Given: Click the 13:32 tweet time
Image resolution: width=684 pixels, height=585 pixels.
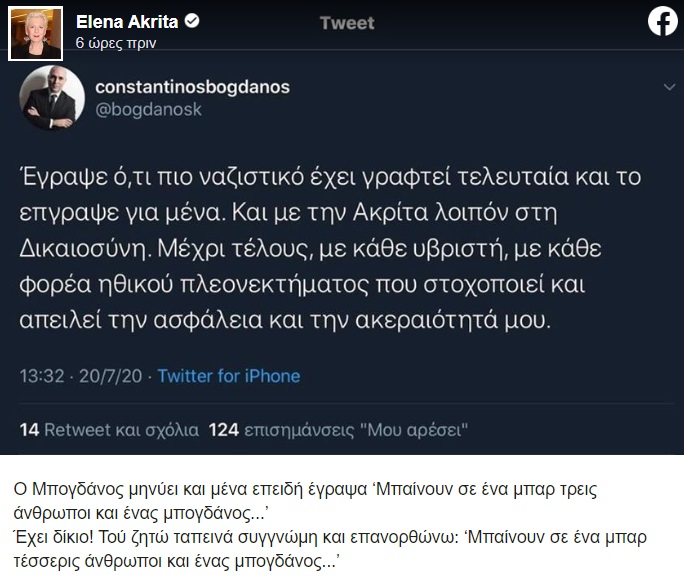Looking at the screenshot, I should tap(41, 376).
